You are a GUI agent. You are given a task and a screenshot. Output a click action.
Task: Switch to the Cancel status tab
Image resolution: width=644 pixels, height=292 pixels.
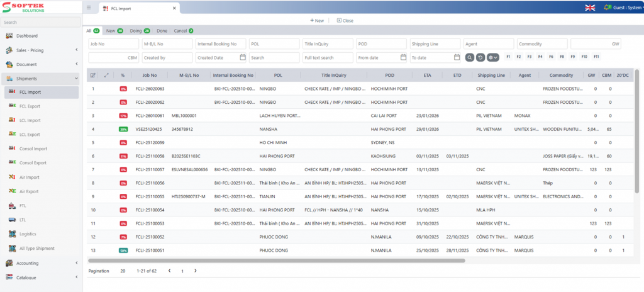click(183, 30)
